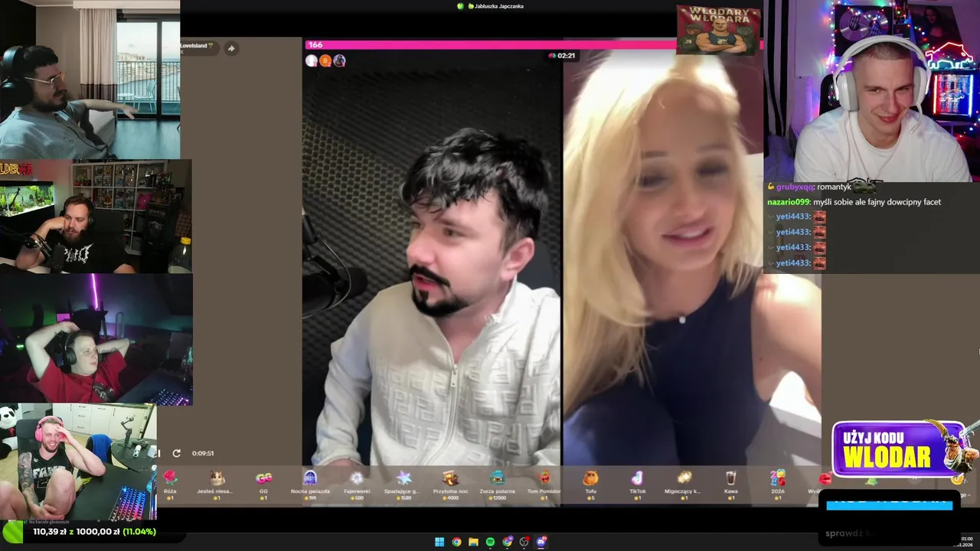The width and height of the screenshot is (980, 551).
Task: Send the Nocna gwiazda gift
Action: pos(310,484)
